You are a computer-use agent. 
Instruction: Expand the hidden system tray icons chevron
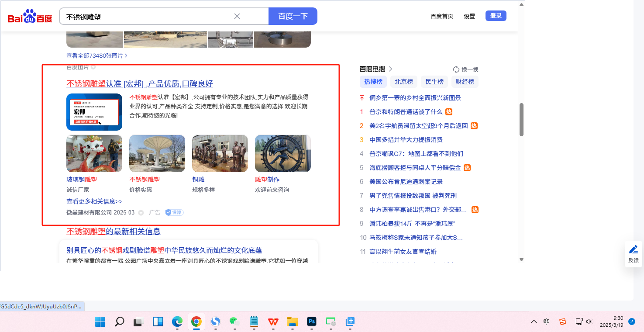[x=534, y=322]
